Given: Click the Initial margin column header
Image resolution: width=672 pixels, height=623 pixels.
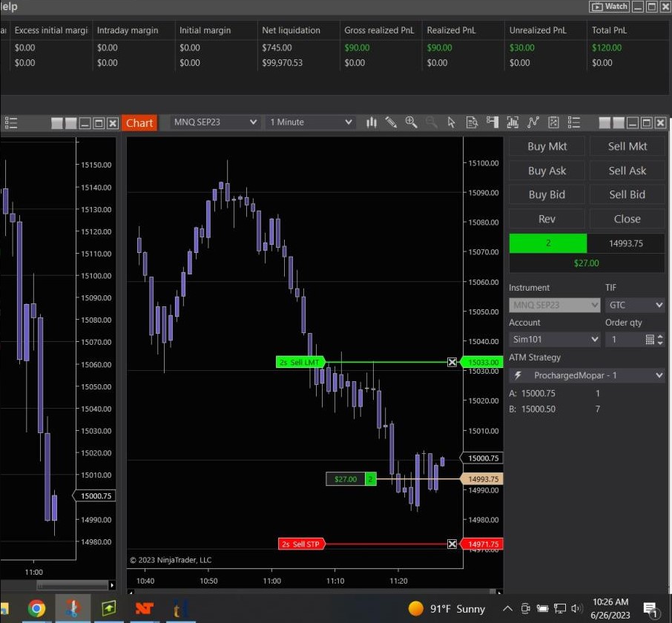Looking at the screenshot, I should [205, 30].
